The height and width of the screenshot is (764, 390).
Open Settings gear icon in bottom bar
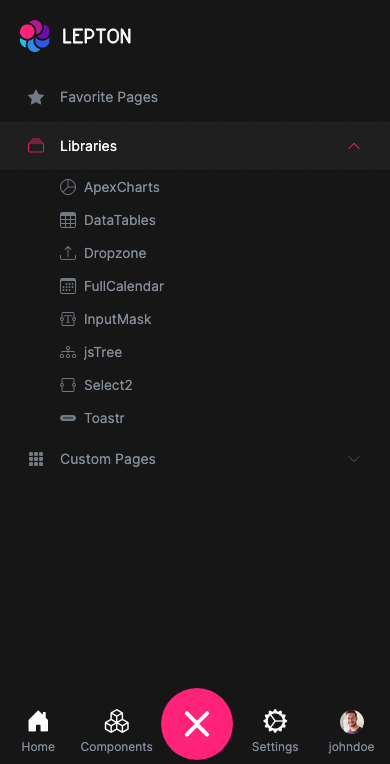[275, 721]
